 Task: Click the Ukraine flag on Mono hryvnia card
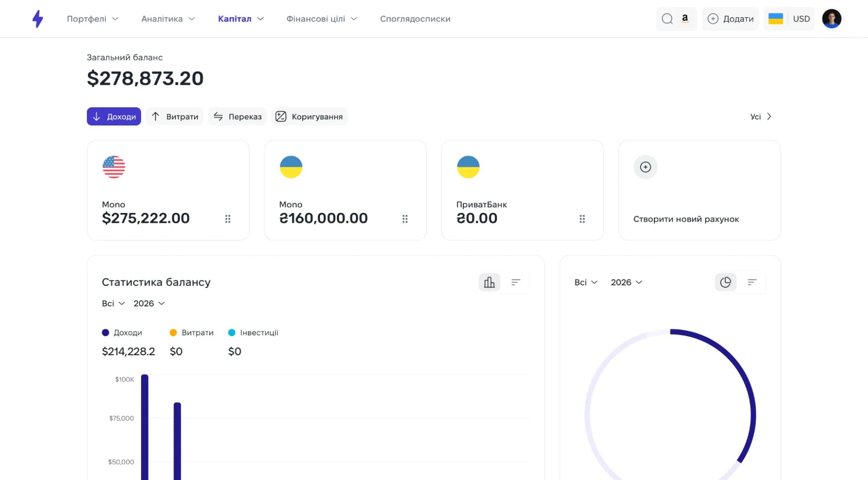coord(291,167)
